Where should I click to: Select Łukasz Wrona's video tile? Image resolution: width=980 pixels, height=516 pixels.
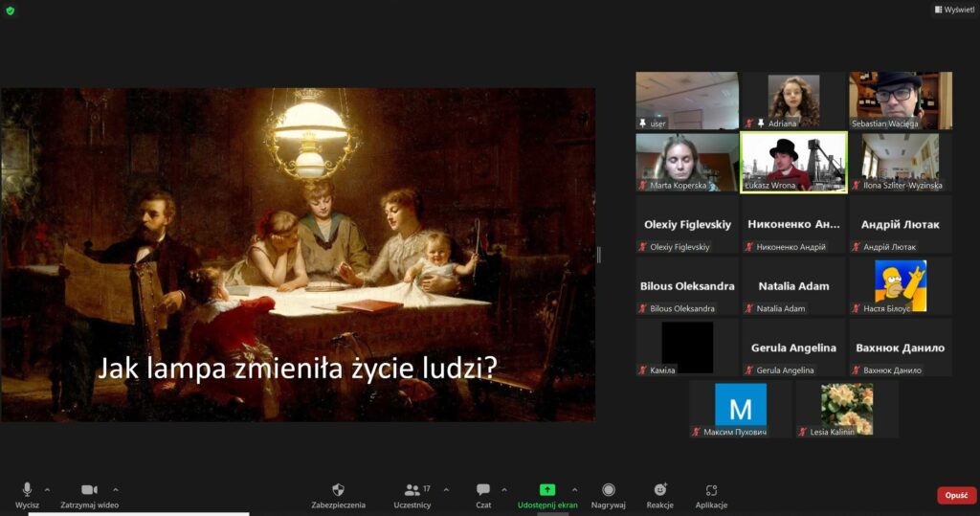pos(793,161)
